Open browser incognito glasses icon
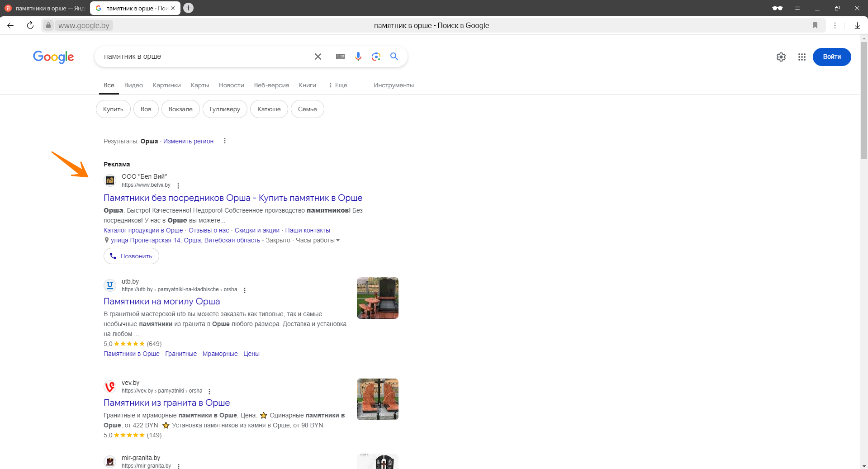868x469 pixels. [778, 8]
